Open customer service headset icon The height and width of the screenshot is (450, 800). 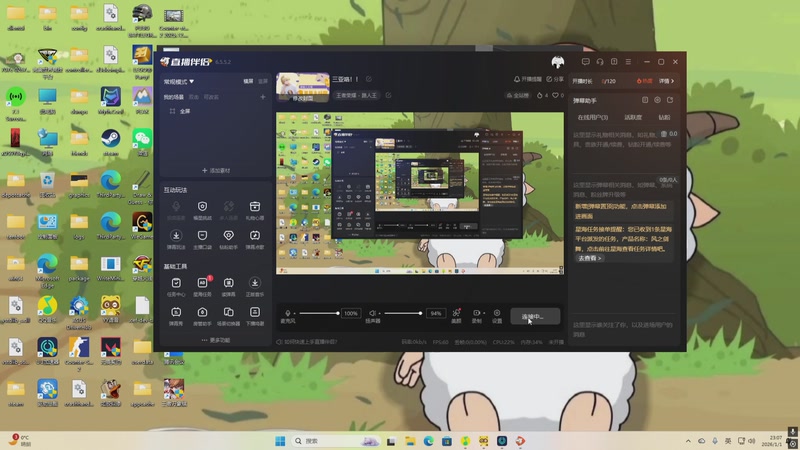point(600,62)
